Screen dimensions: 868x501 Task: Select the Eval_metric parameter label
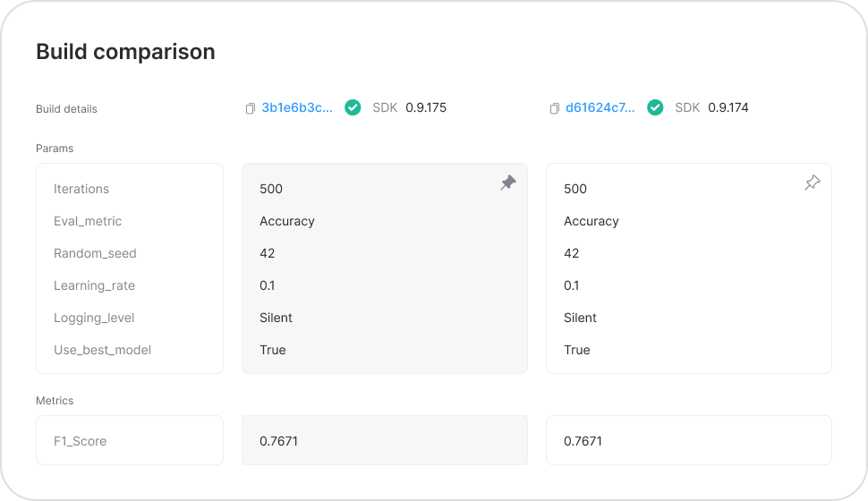point(88,221)
